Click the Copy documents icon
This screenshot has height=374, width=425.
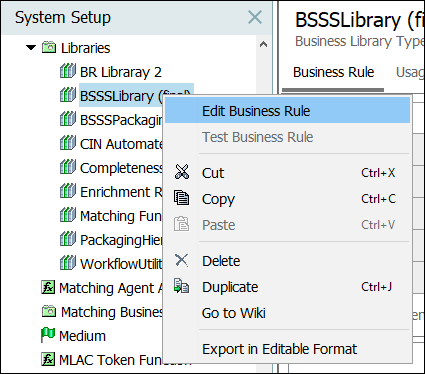pyautogui.click(x=182, y=198)
